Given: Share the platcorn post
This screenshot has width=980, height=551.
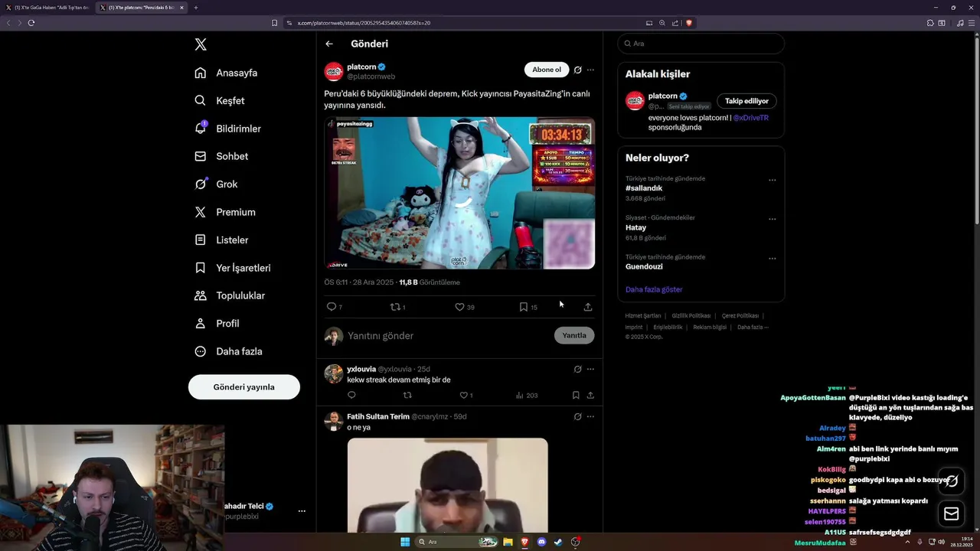Looking at the screenshot, I should 588,307.
